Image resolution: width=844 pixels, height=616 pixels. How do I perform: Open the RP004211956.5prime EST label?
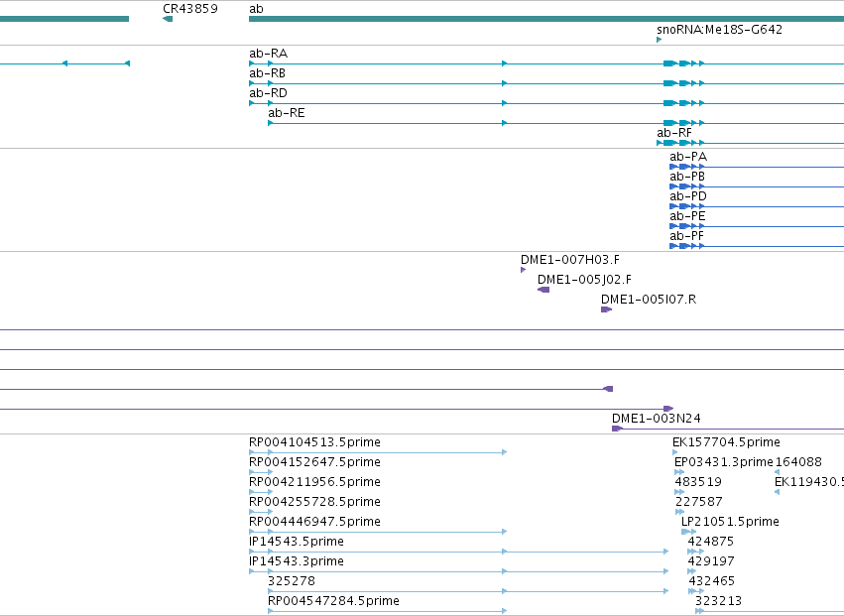[x=314, y=482]
